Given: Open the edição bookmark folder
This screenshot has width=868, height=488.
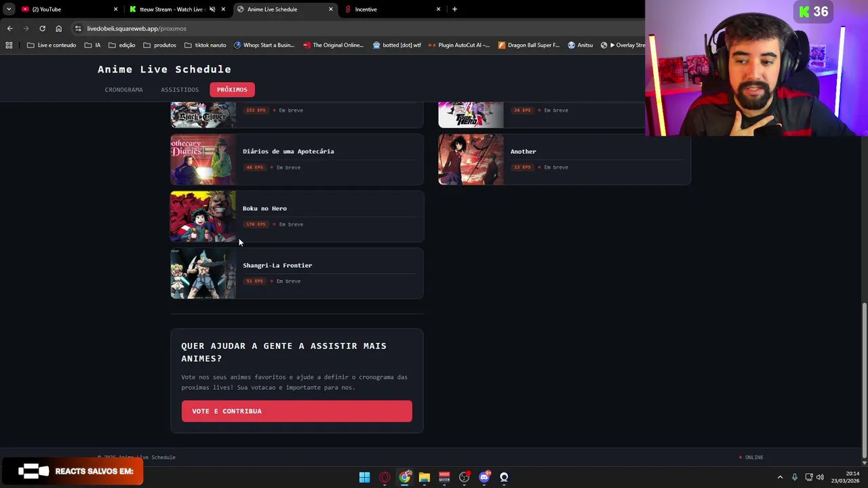Looking at the screenshot, I should [122, 45].
